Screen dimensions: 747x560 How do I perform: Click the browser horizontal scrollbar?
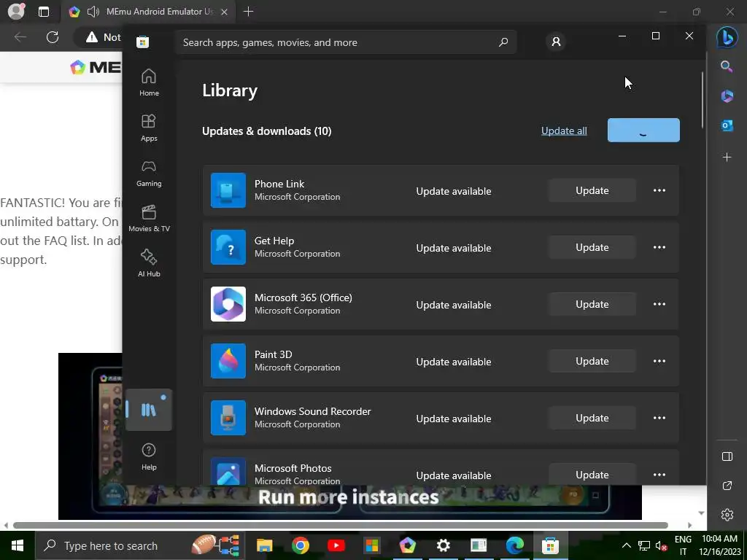340,525
